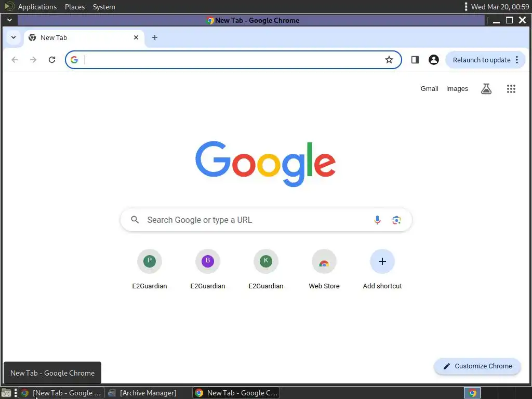Click the show desktop icon in taskbar
Screen dimensions: 532x399
tap(6, 393)
